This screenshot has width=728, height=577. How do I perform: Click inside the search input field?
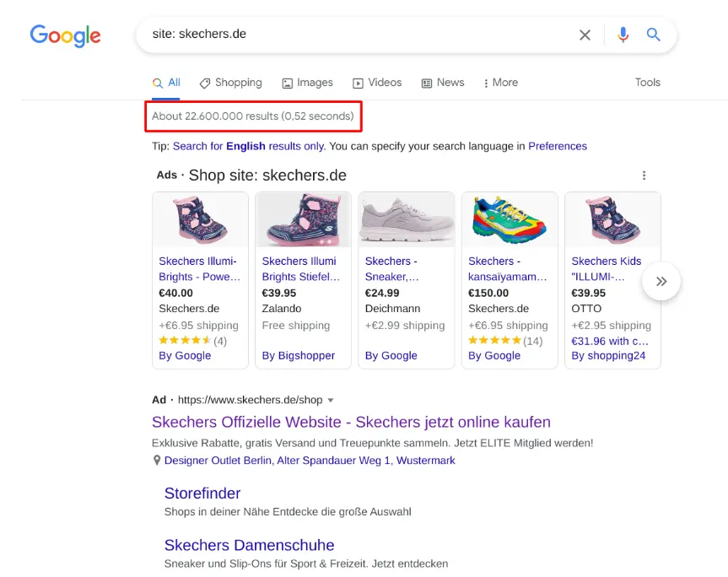(x=337, y=35)
